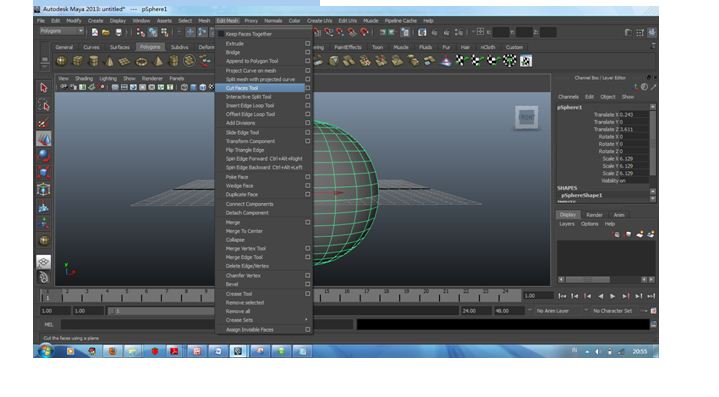Screen dimensions: 719x397
Task: Open Bridge options box
Action: 308,52
